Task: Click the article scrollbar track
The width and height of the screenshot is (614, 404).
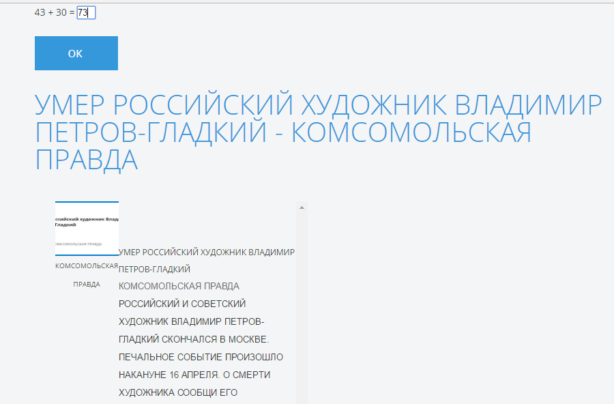Action: coord(302,309)
